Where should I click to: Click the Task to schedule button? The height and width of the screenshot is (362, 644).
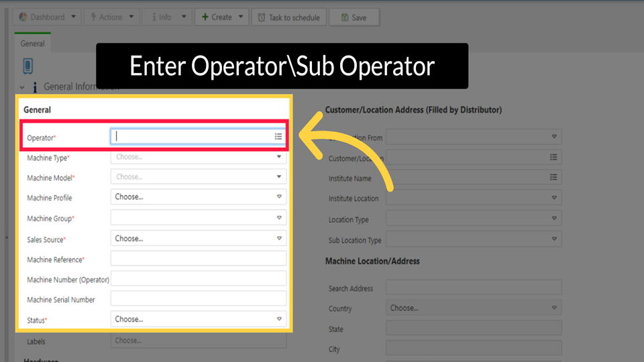pyautogui.click(x=289, y=17)
